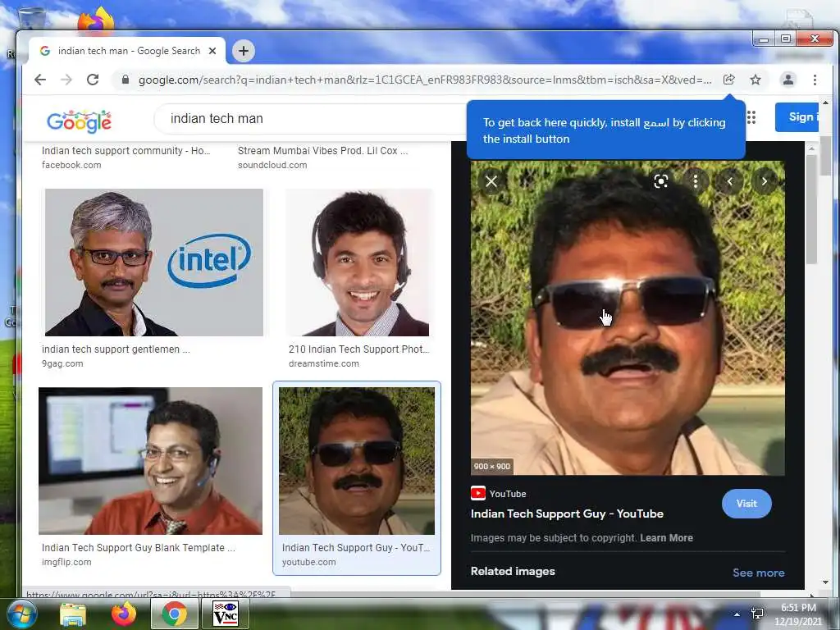Open 'indian tech support gentlemen ...' caption
The image size is (840, 630).
(x=116, y=349)
